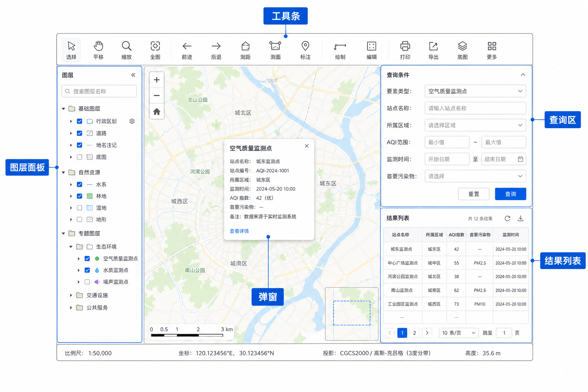The width and height of the screenshot is (588, 392).
Task: Click the 开始日期 date field
Action: click(447, 159)
